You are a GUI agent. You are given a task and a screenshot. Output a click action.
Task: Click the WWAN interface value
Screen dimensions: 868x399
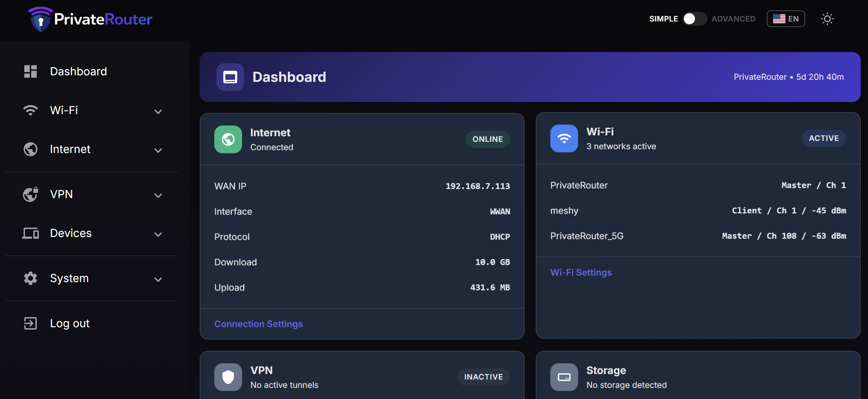(x=500, y=212)
